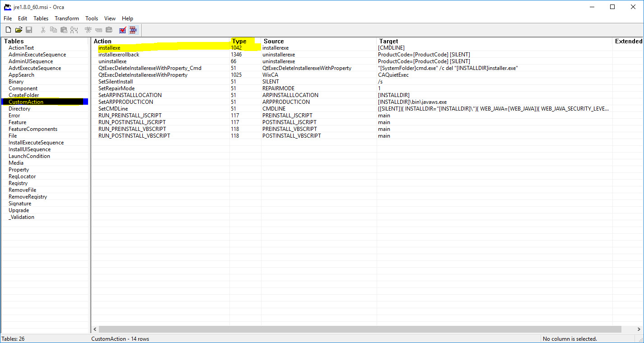Select the AdminExecuteSequence table

[x=37, y=55]
